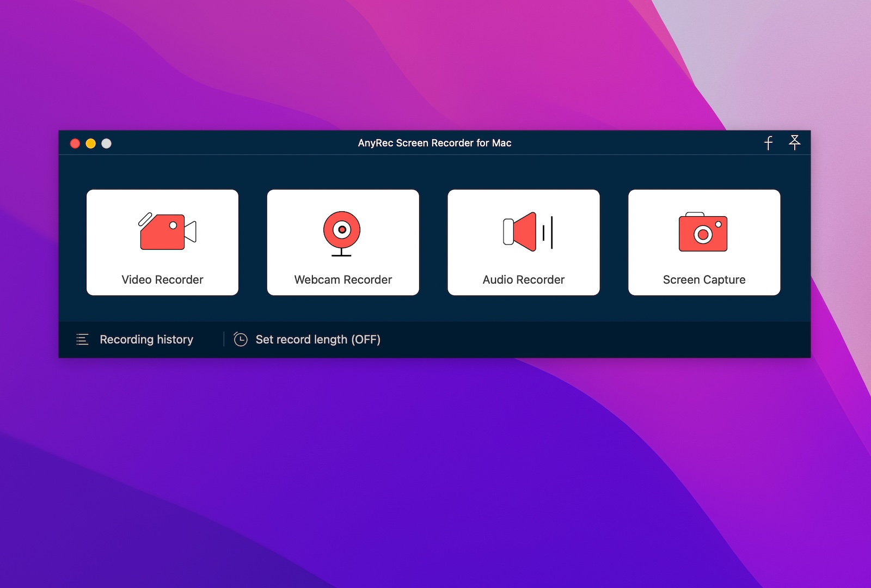Viewport: 871px width, 588px height.
Task: Click the yellow minimize button
Action: click(90, 143)
